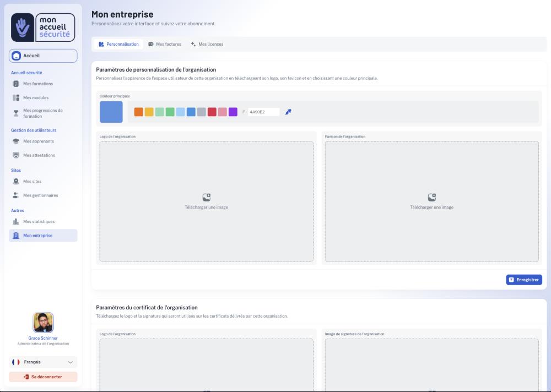551x392 pixels.
Task: Click the Mes sites location icon
Action: 16,182
